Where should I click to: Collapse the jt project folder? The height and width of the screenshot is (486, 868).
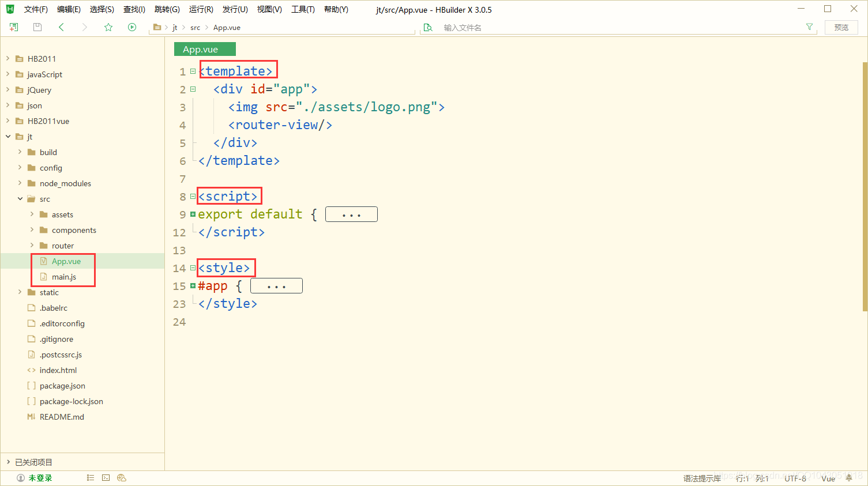[7, 136]
